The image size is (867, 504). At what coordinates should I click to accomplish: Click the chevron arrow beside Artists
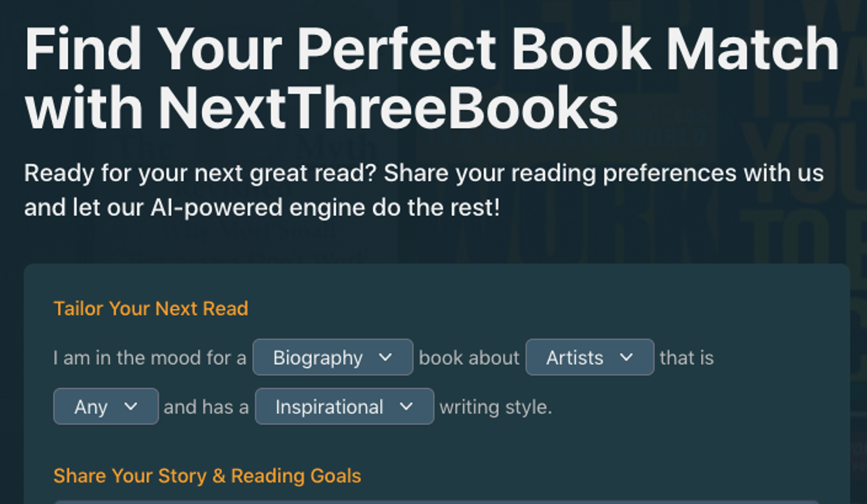[x=626, y=358]
